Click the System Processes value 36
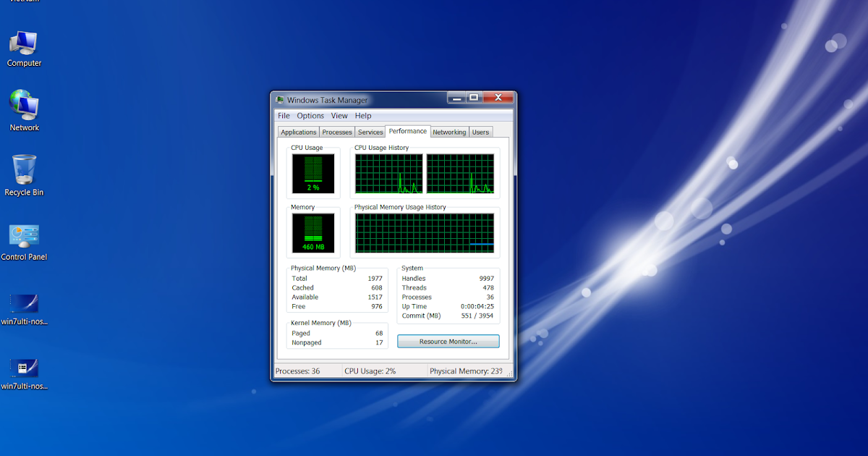Image resolution: width=868 pixels, height=456 pixels. pyautogui.click(x=490, y=297)
